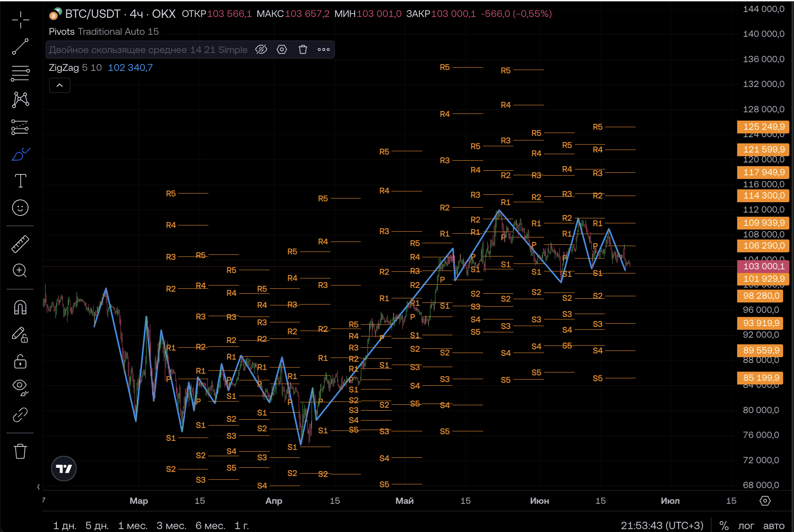Collapse the indicator legend list
This screenshot has width=794, height=532.
[x=60, y=85]
